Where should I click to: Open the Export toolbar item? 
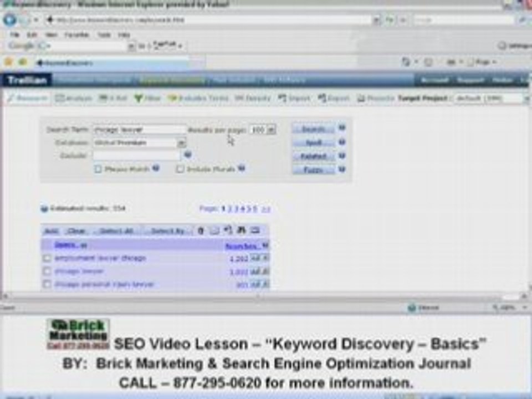coord(334,99)
